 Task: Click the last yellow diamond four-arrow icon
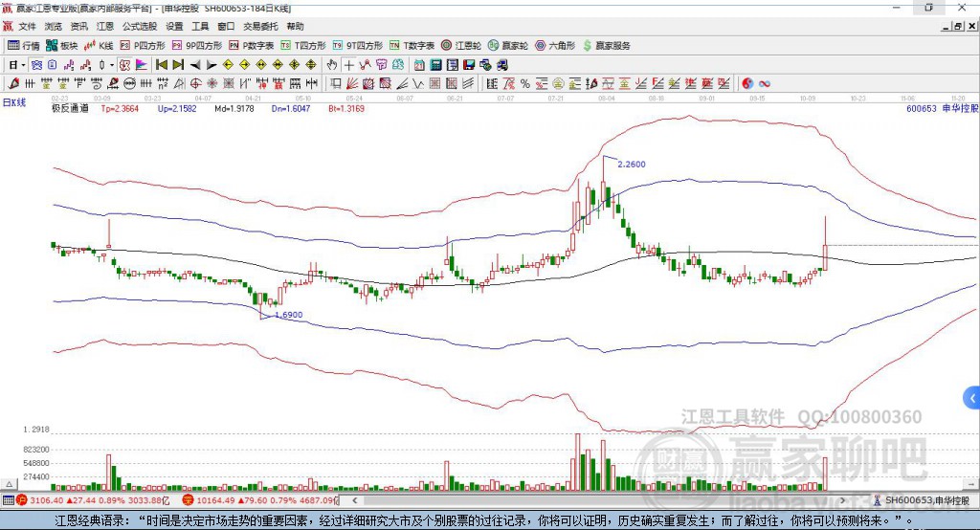pos(311,65)
